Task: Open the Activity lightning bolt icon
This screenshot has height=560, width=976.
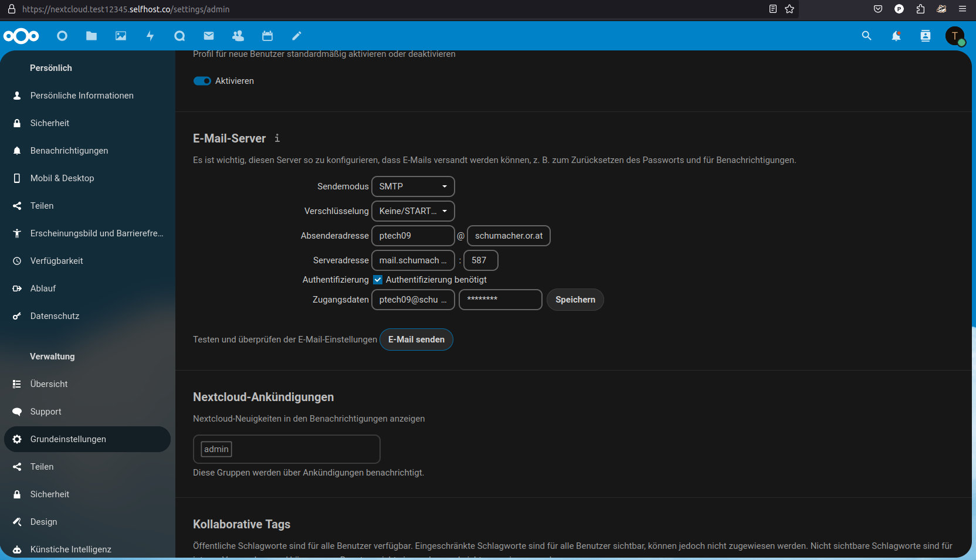Action: pos(150,36)
